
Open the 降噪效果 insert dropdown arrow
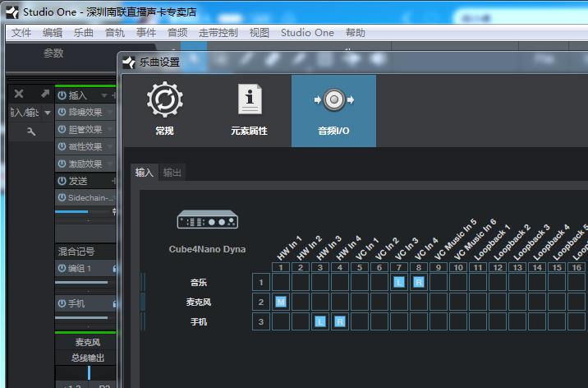pos(110,112)
